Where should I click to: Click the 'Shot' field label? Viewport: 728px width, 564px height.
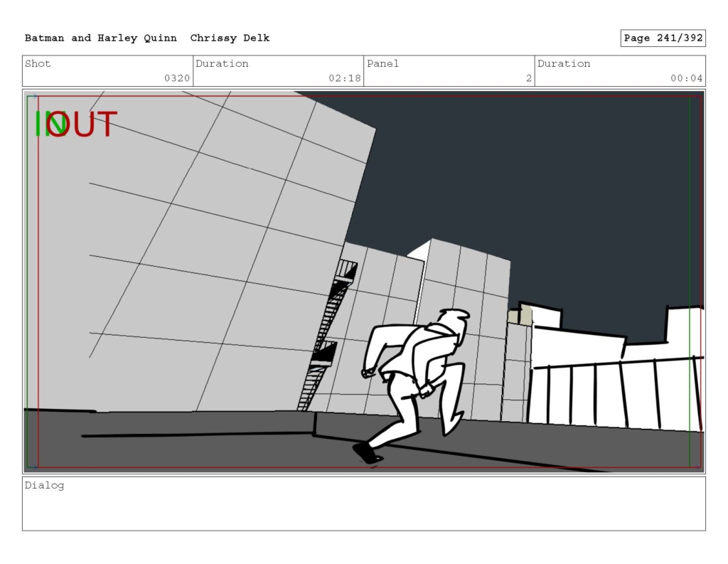38,63
